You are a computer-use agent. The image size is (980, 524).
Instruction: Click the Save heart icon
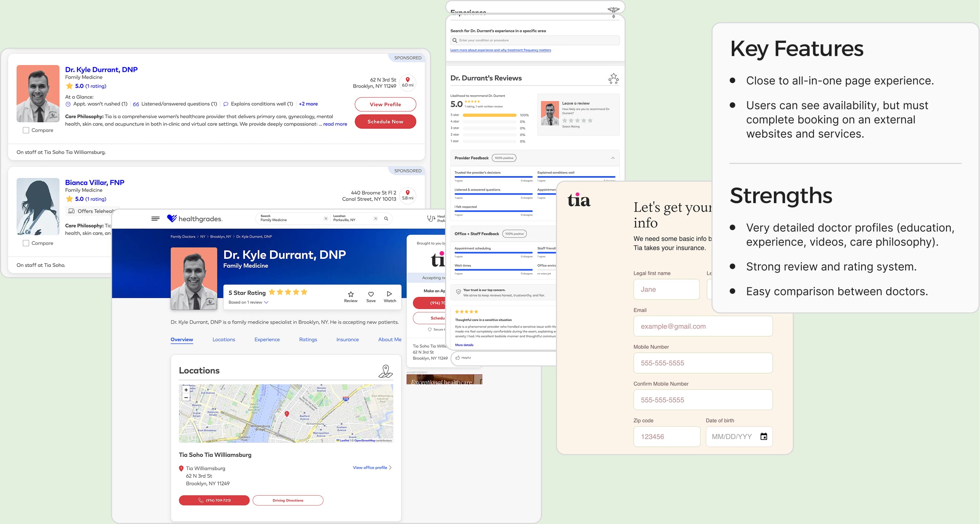click(371, 294)
